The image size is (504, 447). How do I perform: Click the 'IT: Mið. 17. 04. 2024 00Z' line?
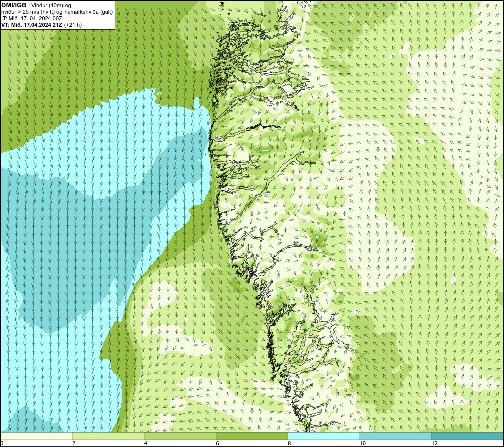click(x=31, y=18)
